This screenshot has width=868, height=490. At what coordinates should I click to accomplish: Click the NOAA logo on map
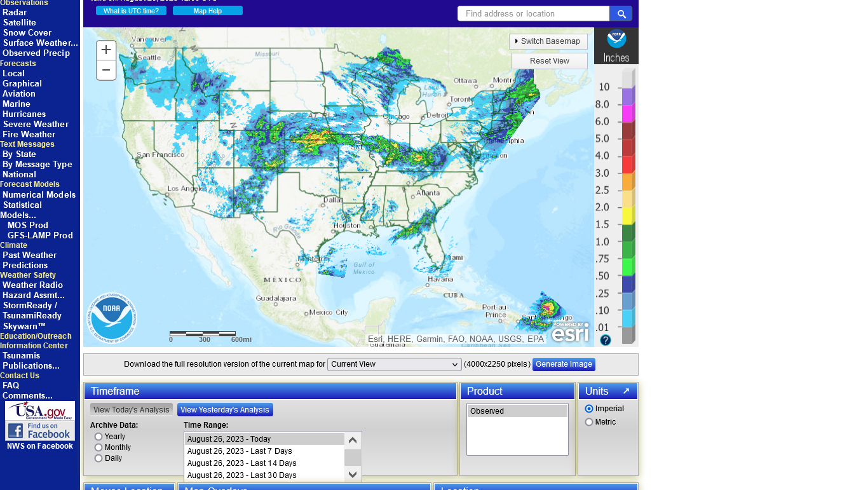point(111,316)
